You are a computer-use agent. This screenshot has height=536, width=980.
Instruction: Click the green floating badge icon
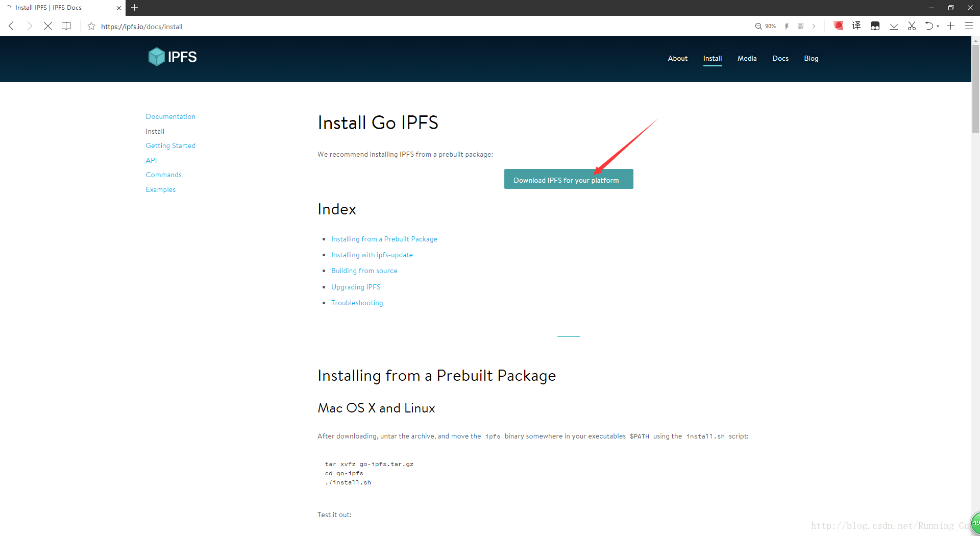point(975,523)
